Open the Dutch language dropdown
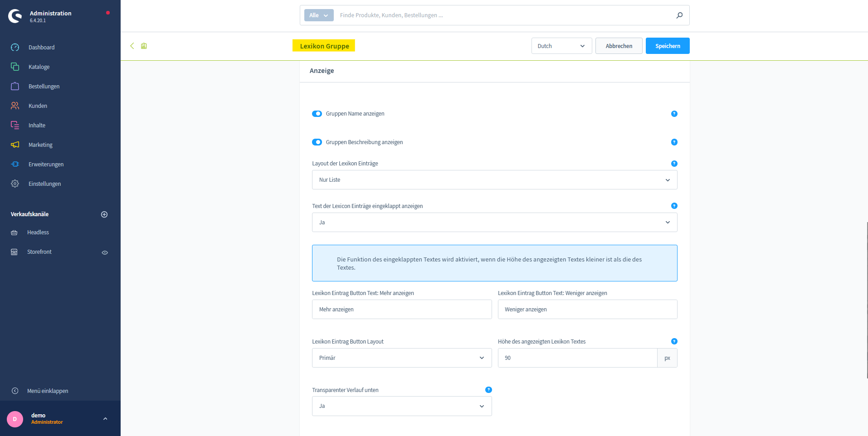Viewport: 868px width, 436px height. [561, 46]
